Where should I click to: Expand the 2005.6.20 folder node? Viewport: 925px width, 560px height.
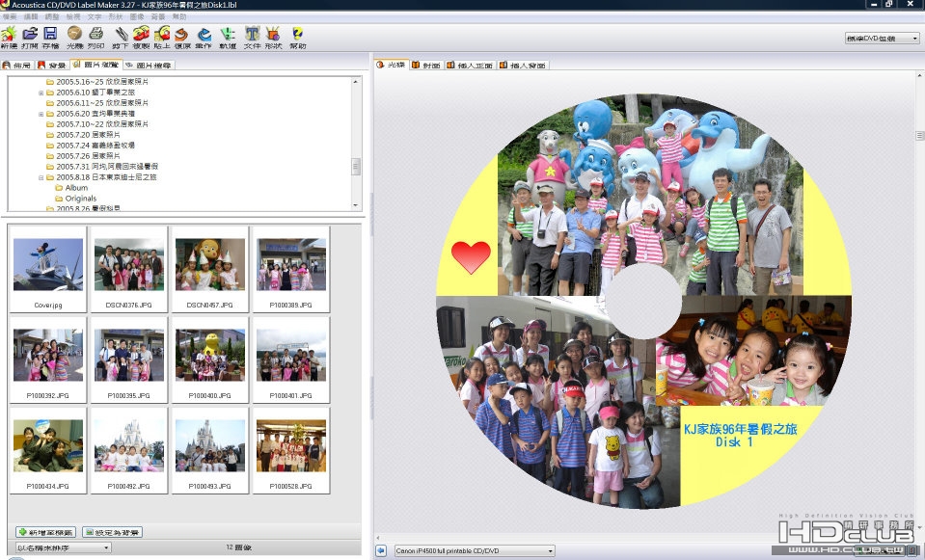[x=41, y=114]
